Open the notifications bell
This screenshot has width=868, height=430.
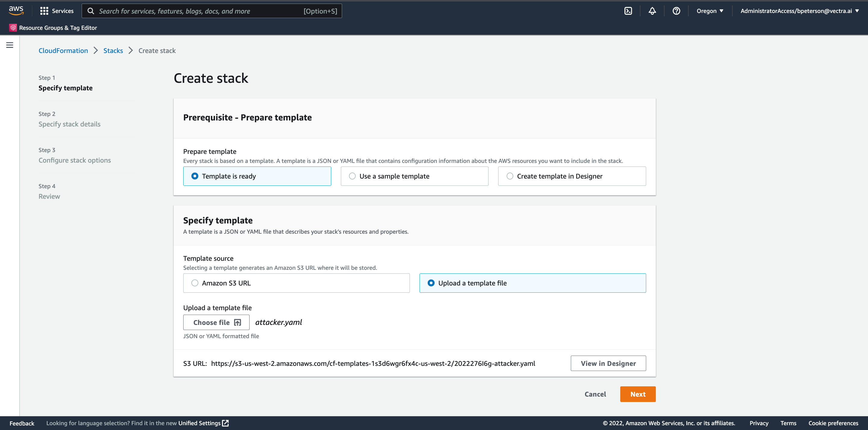coord(652,11)
